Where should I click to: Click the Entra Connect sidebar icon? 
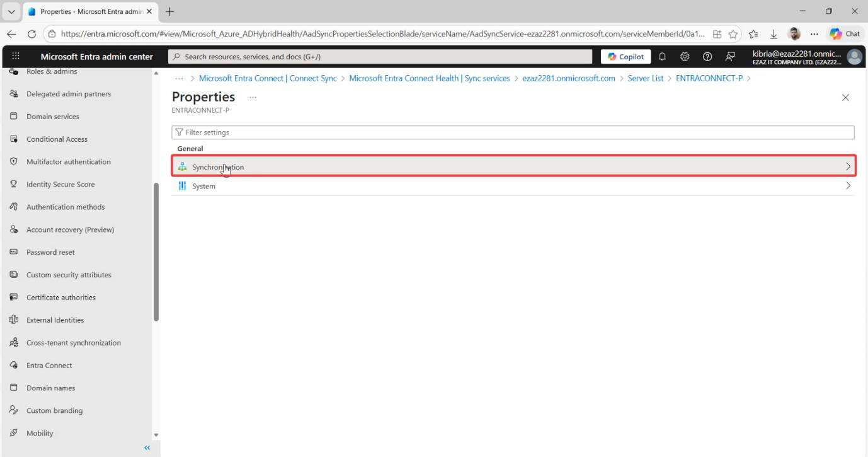14,366
